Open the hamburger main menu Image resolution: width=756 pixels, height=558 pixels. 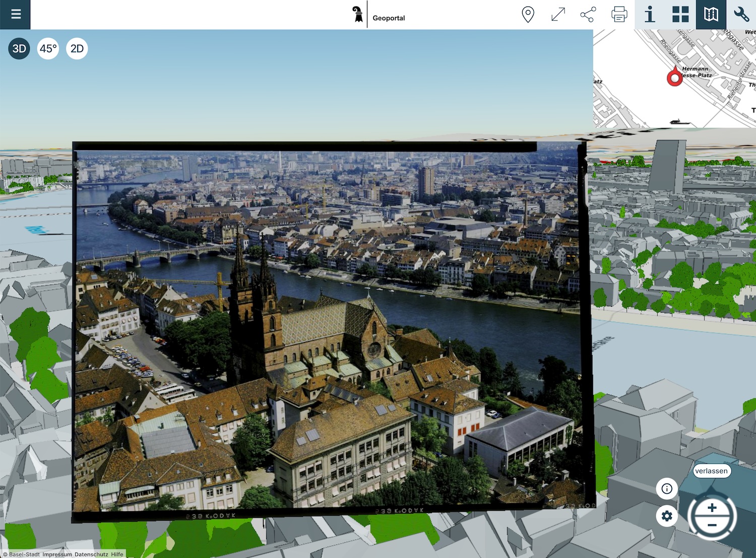tap(16, 14)
